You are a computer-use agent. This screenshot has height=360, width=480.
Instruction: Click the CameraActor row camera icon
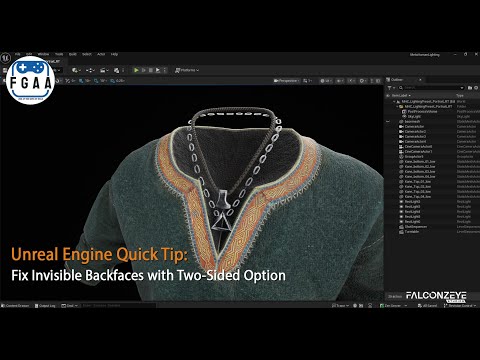(x=401, y=126)
